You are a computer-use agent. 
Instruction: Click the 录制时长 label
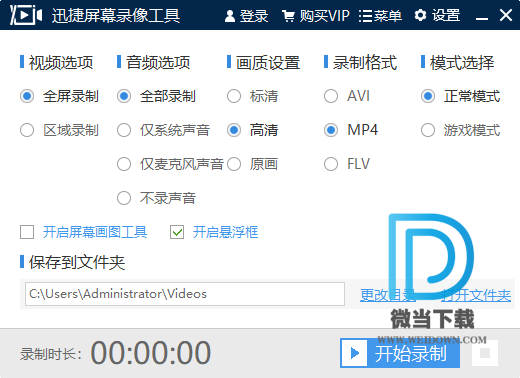coord(51,354)
